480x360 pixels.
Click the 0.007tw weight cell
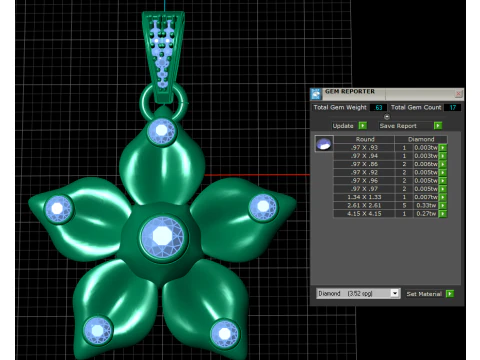426,197
